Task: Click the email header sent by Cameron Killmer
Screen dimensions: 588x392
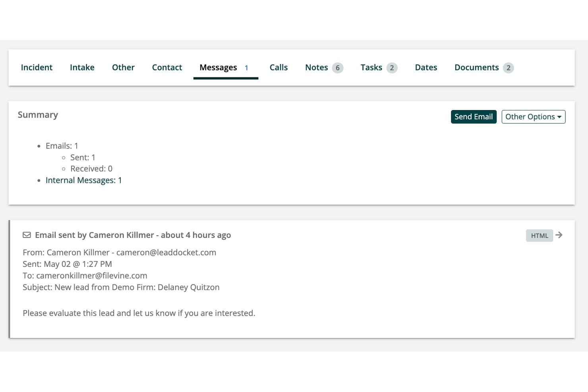Action: 133,235
